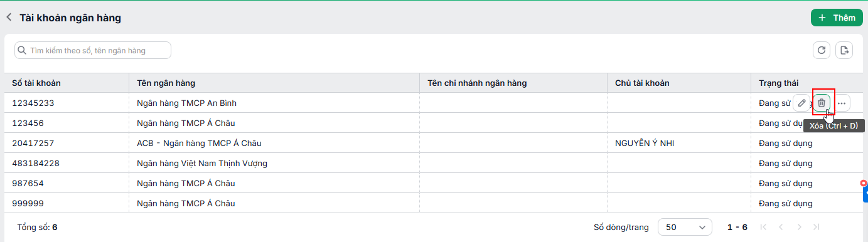868x242 pixels.
Task: Click Đang sử dụng status for account 987654
Action: tap(786, 183)
